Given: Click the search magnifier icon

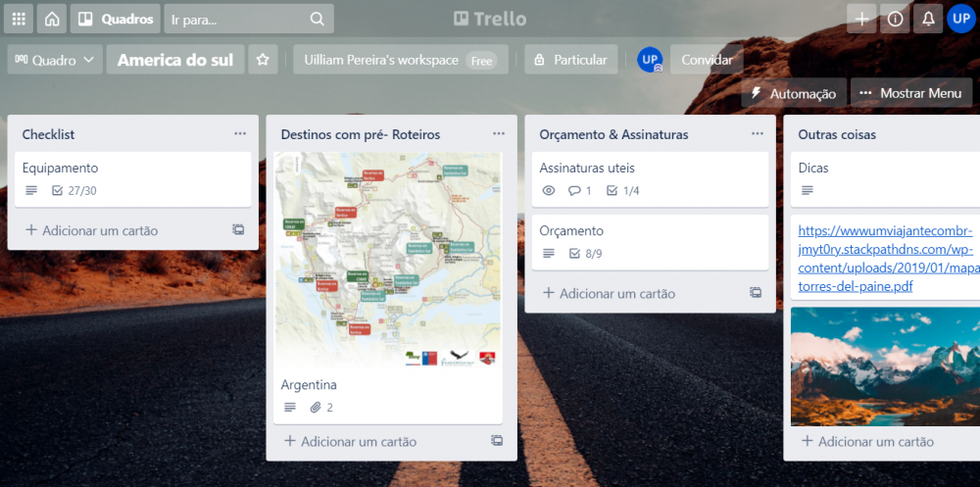Looking at the screenshot, I should pos(317,19).
